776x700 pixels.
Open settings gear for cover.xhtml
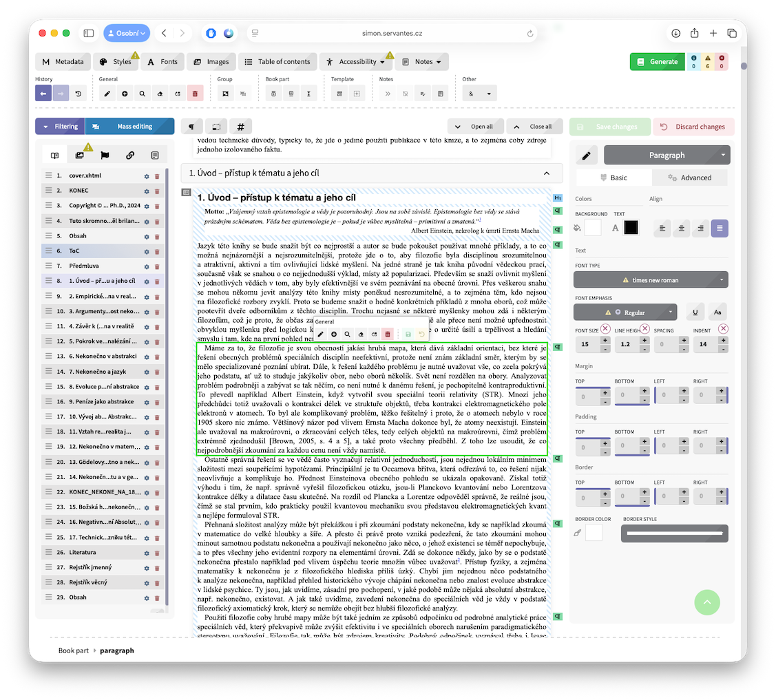[x=147, y=176]
